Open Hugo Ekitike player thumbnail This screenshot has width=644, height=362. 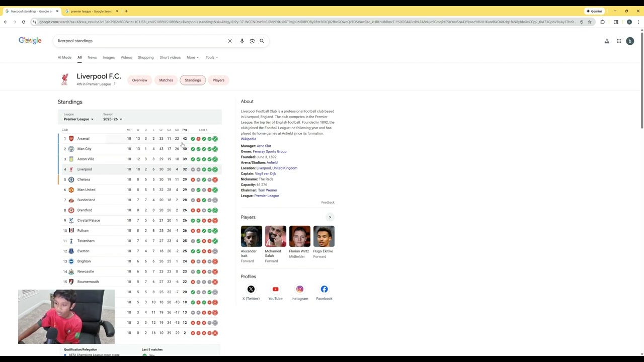[x=324, y=236]
